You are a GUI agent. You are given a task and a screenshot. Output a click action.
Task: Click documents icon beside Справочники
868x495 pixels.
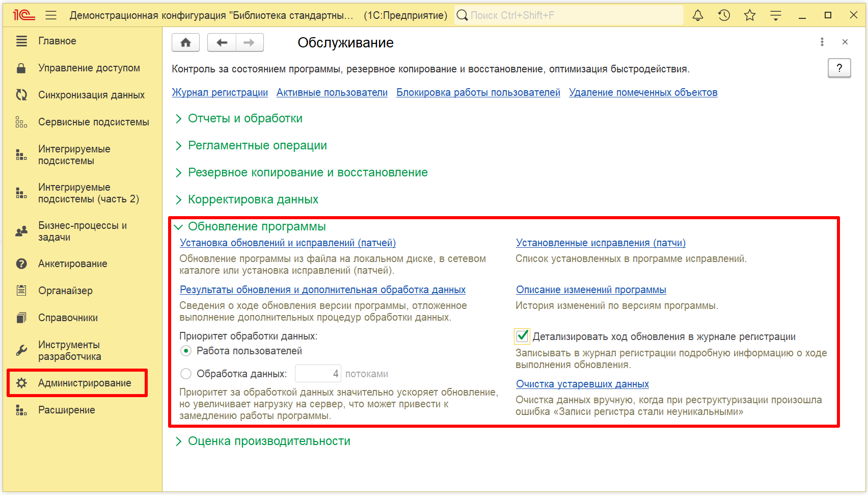click(21, 318)
